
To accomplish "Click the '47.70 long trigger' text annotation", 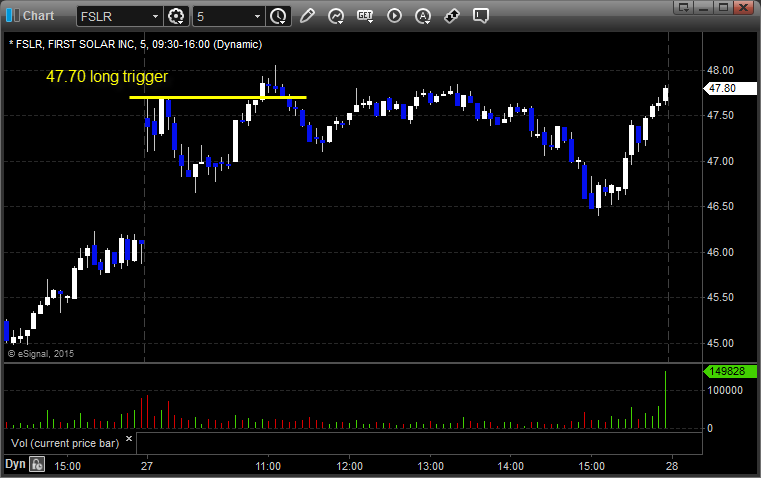I will 107,77.
